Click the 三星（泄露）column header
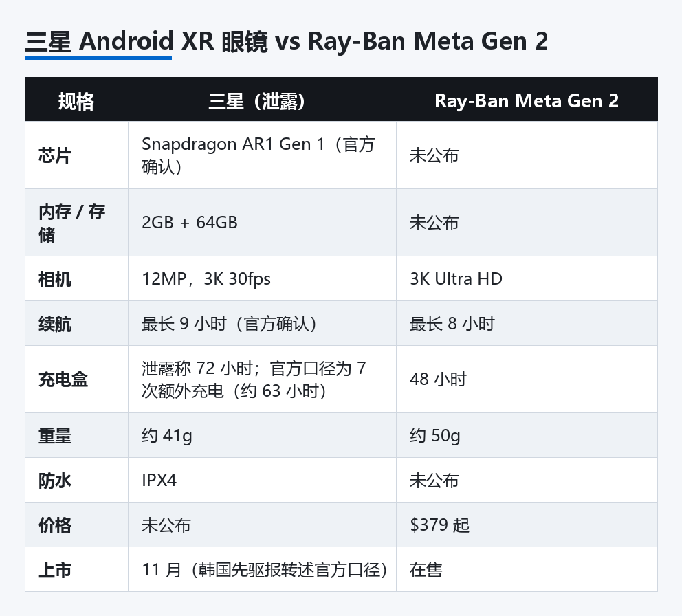Image resolution: width=682 pixels, height=616 pixels. coord(262,100)
